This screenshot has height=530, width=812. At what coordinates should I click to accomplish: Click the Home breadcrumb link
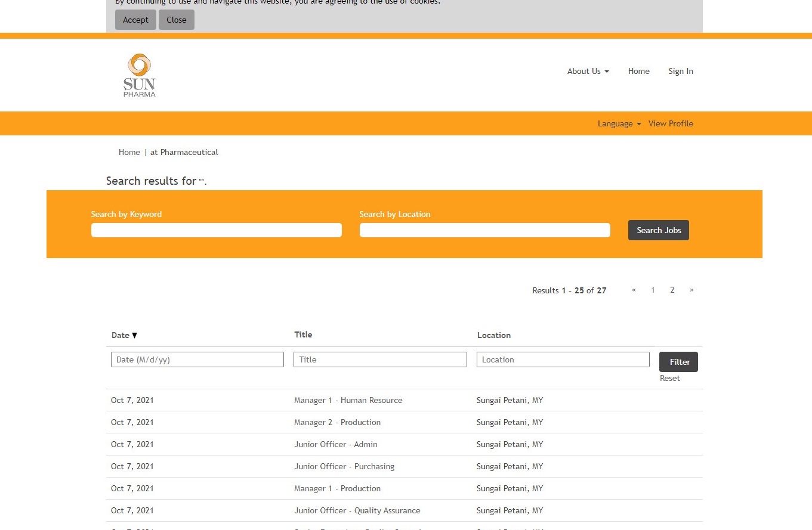tap(129, 152)
